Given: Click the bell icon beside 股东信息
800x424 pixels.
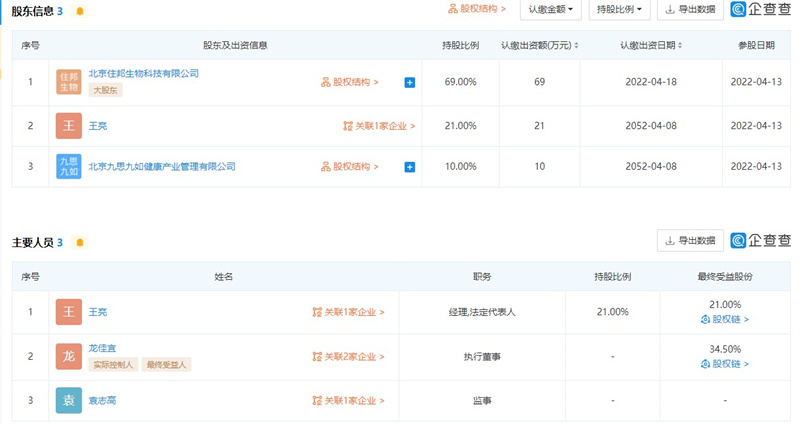Looking at the screenshot, I should click(x=80, y=11).
